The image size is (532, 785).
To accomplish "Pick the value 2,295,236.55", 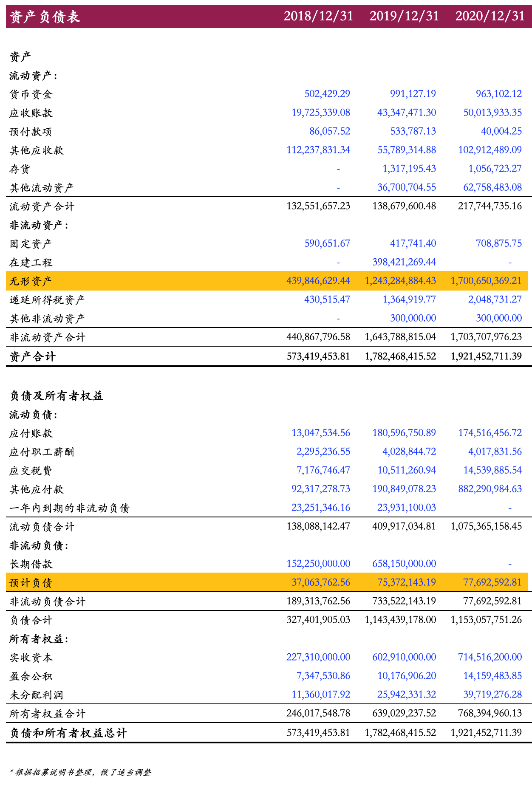I will 323,452.
